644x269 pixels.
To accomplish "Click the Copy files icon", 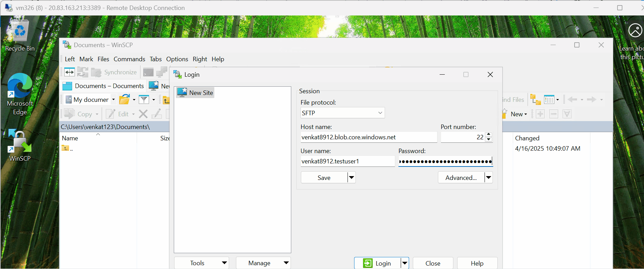I will pyautogui.click(x=69, y=114).
